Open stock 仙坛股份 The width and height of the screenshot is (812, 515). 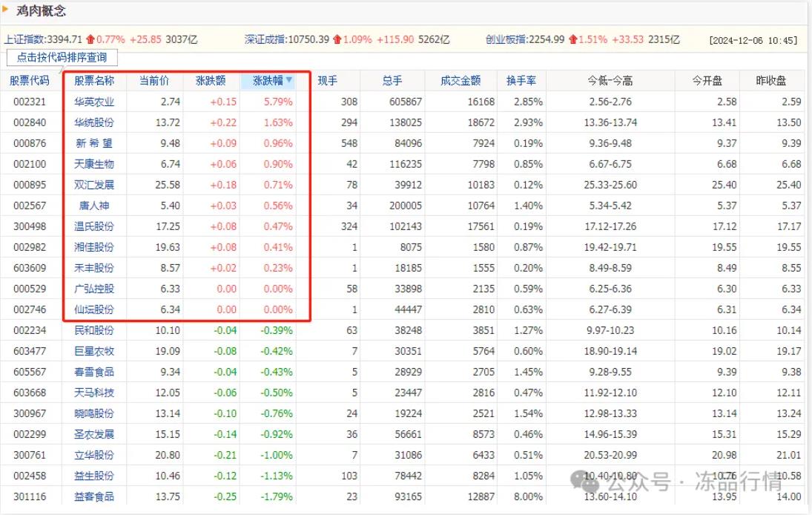[93, 309]
